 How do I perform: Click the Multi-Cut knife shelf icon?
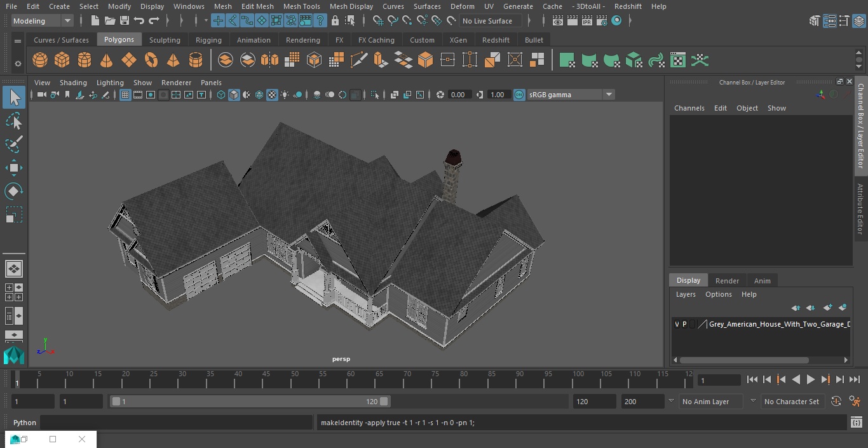[x=359, y=60]
